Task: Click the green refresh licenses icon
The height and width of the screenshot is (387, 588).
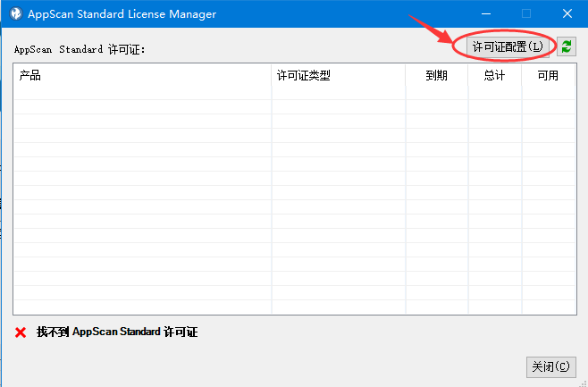Action: [x=567, y=46]
